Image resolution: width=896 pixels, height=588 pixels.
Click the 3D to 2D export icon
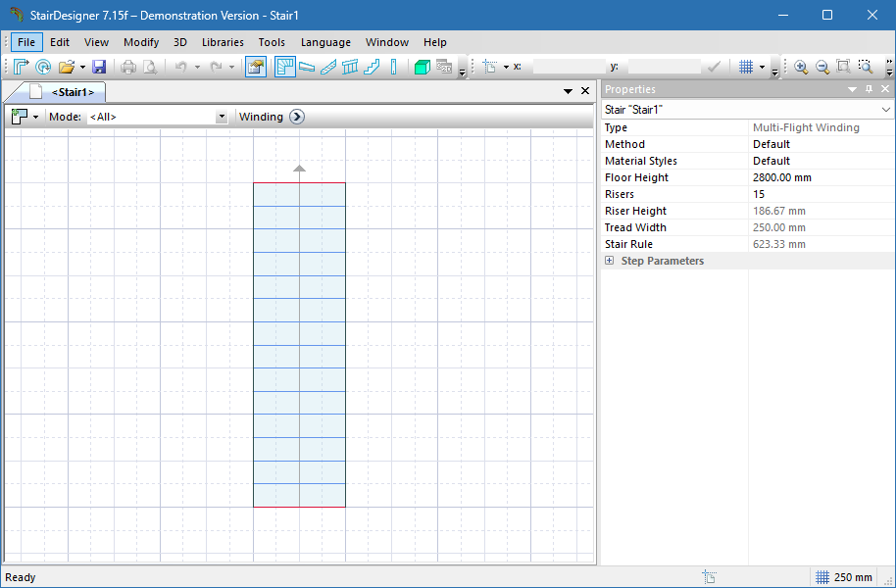[444, 67]
